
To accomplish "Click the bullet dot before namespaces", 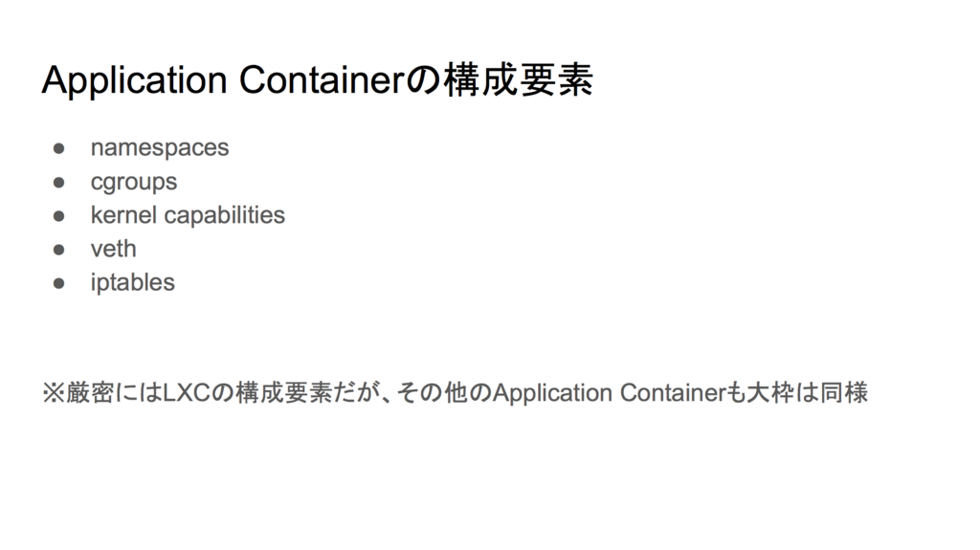I will [58, 148].
